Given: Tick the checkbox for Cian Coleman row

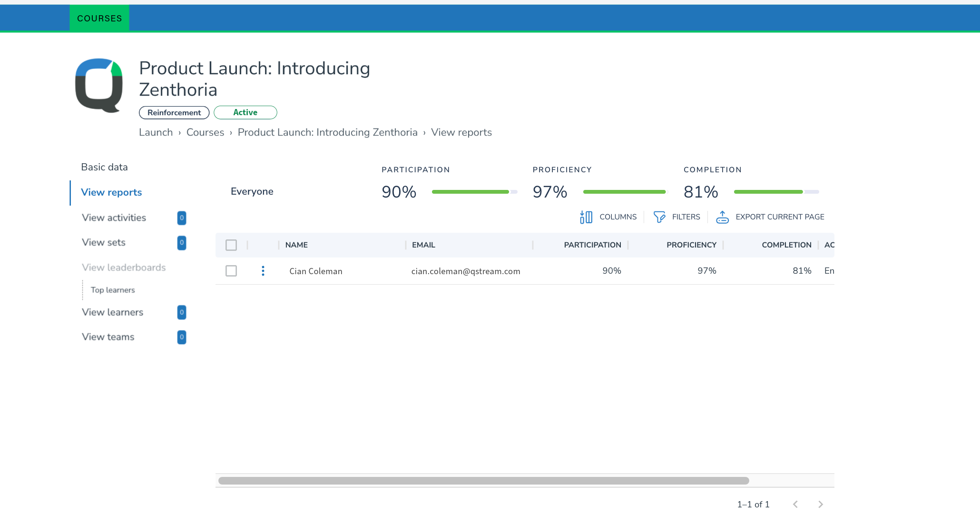Looking at the screenshot, I should (x=231, y=271).
